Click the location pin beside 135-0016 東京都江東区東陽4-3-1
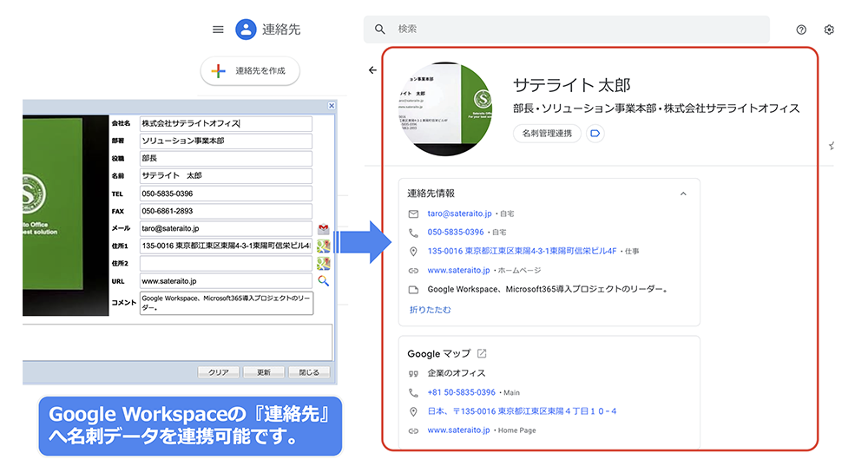 [413, 252]
